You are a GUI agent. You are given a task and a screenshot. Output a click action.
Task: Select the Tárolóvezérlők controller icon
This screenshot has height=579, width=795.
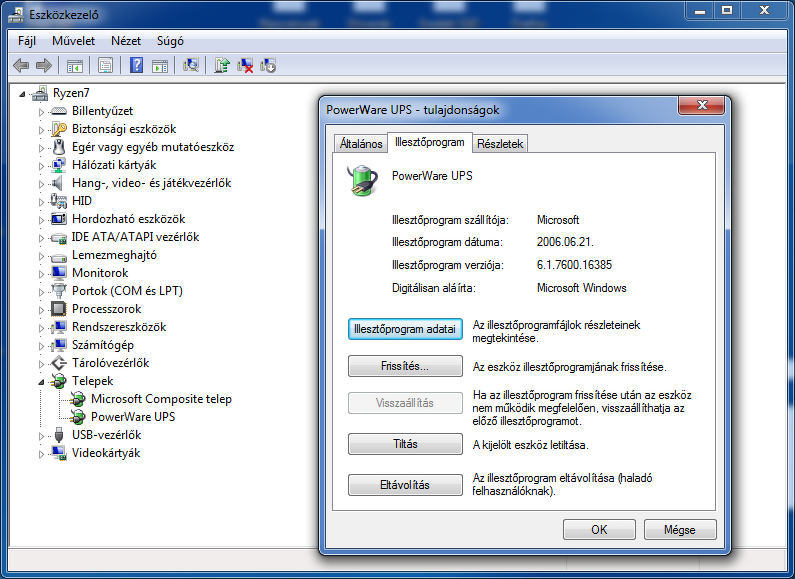(x=59, y=363)
